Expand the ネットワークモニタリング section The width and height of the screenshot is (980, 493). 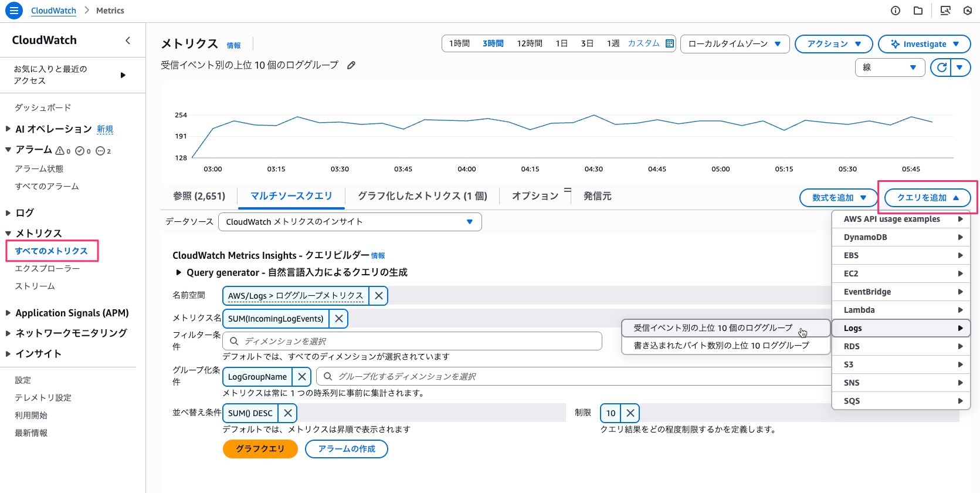(x=8, y=333)
